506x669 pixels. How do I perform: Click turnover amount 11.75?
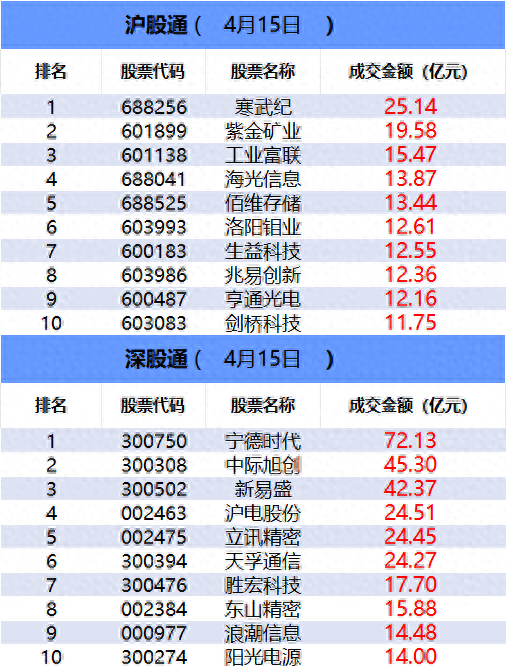pos(410,323)
